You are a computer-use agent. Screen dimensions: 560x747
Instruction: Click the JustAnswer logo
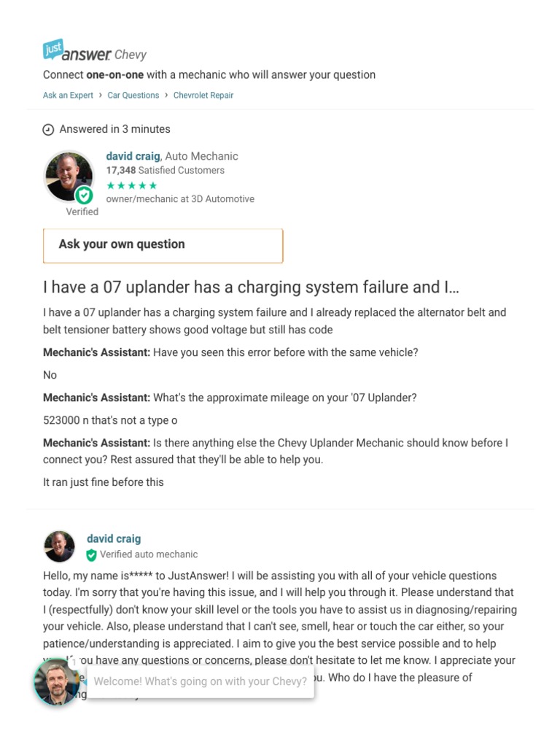pyautogui.click(x=77, y=51)
